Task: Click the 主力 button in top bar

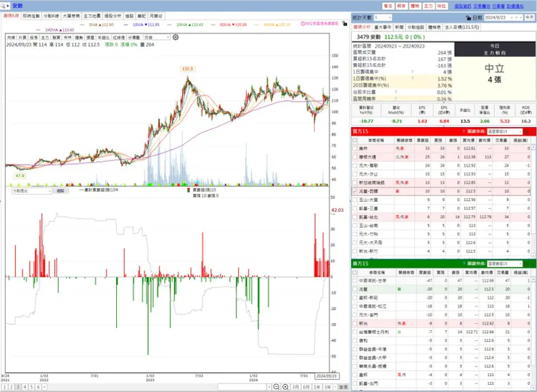Action: point(428,6)
